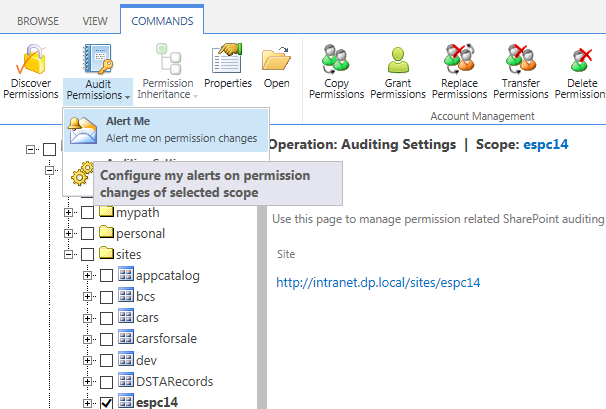Screen dimensions: 606x409
Task: Click the personal folder icon
Action: tap(106, 232)
